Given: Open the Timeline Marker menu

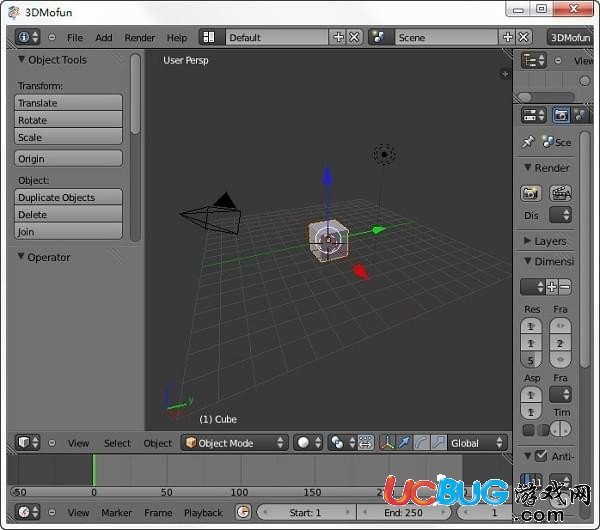Looking at the screenshot, I should [x=116, y=513].
